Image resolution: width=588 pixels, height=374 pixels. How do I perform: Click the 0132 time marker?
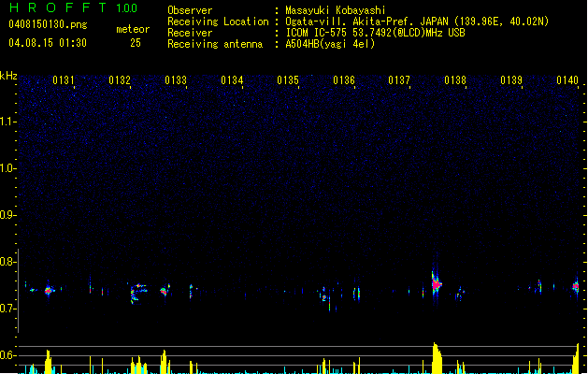[120, 80]
